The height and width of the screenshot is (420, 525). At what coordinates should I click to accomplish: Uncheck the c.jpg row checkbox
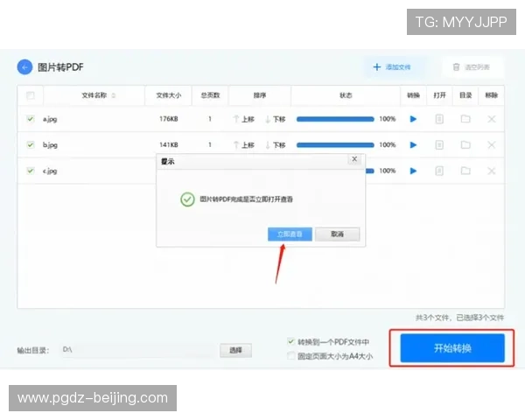pyautogui.click(x=31, y=171)
